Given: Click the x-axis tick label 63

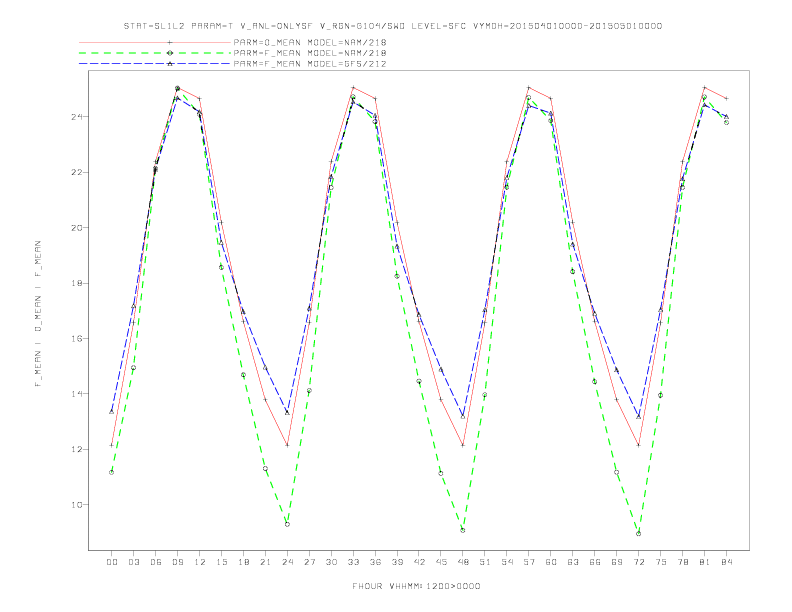Looking at the screenshot, I should click(x=573, y=562).
